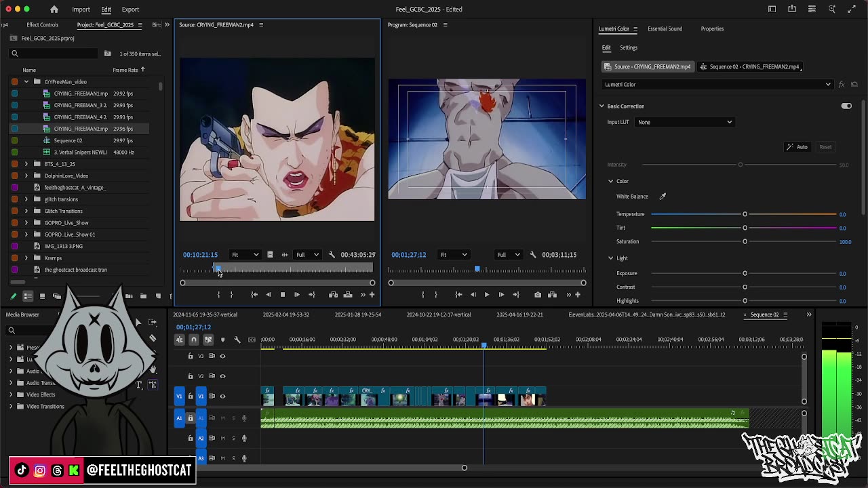
Task: Click the Overwrite edit icon in Source monitor
Action: (x=348, y=295)
